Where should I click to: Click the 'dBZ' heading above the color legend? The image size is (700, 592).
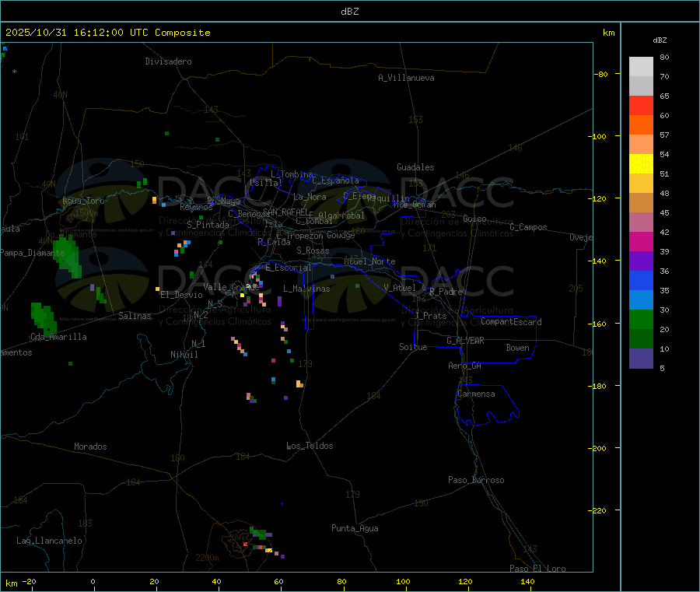[660, 40]
